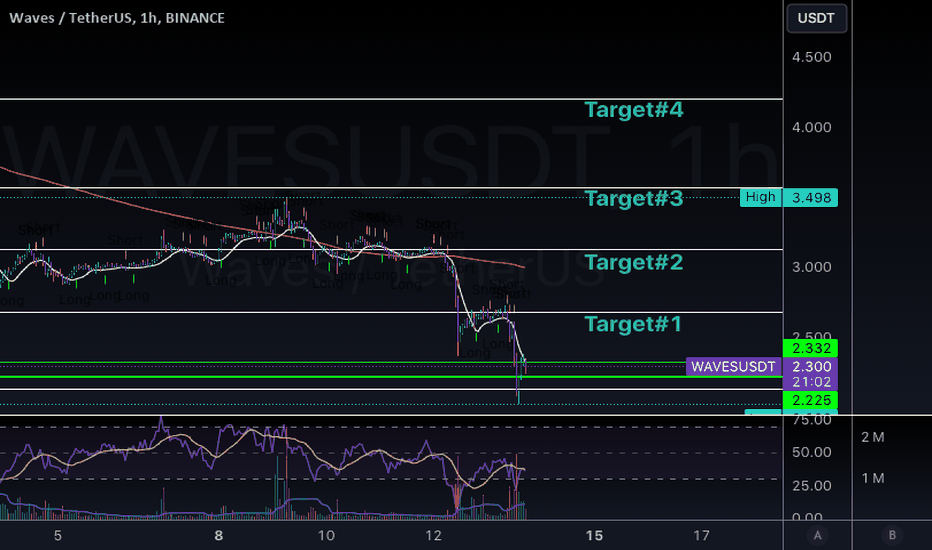This screenshot has width=932, height=550.
Task: Select the Target#2 text label
Action: coord(634,262)
